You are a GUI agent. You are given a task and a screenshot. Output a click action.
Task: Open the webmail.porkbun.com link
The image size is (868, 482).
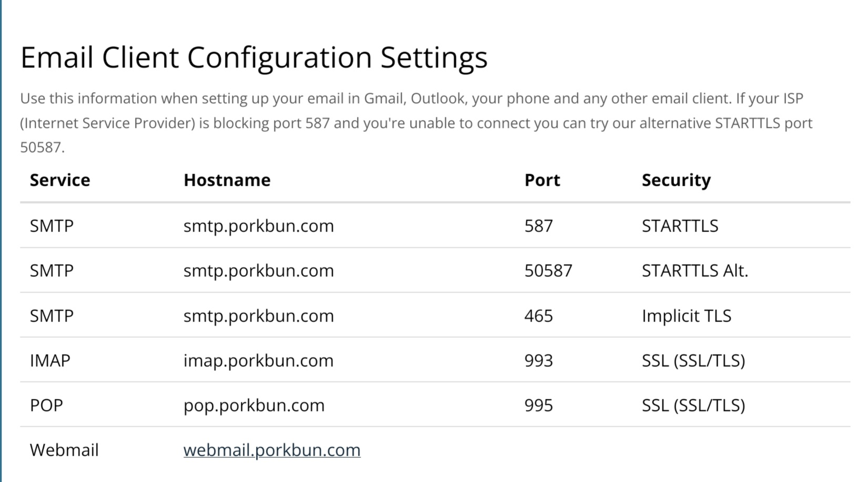[272, 450]
